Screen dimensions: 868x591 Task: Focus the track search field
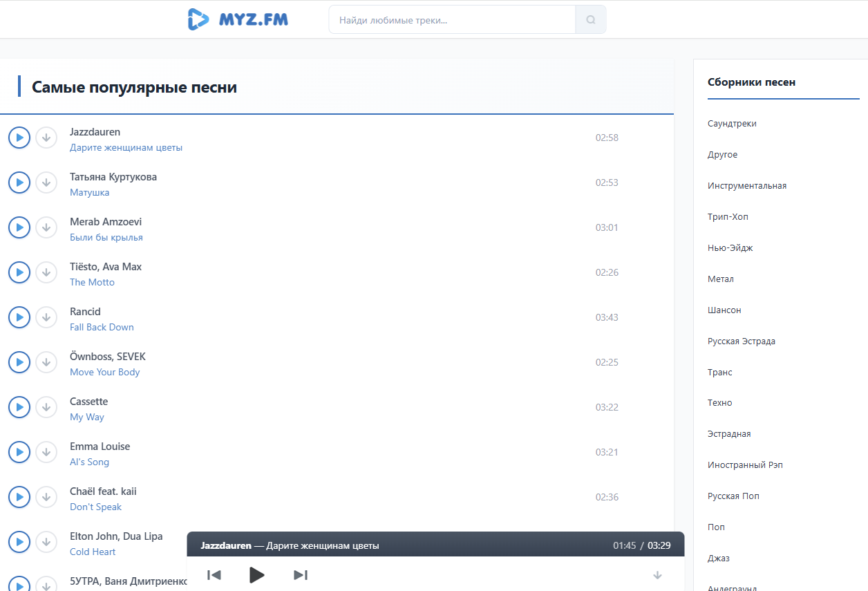click(x=452, y=19)
